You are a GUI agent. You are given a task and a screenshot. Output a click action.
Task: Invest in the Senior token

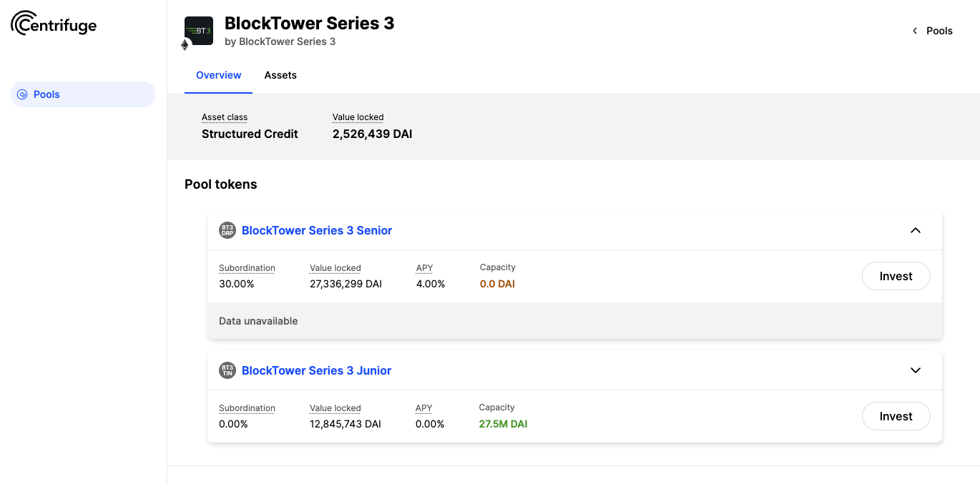click(896, 276)
